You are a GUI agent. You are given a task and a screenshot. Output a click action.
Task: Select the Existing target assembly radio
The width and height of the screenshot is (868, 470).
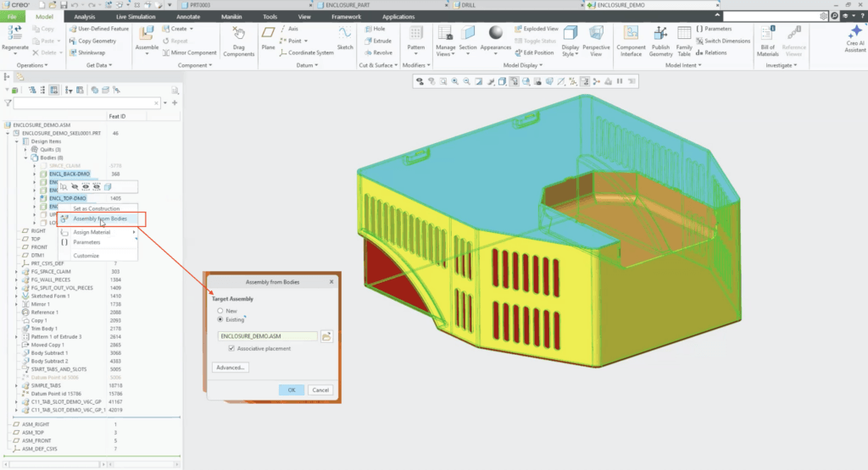220,319
